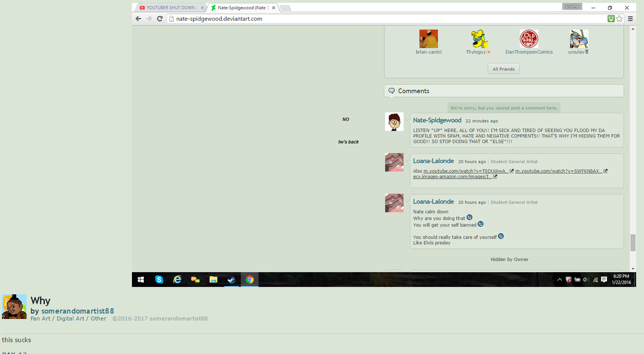Viewport: 644px width, 354px height.
Task: Click the 'Why' deviation title
Action: coord(40,301)
